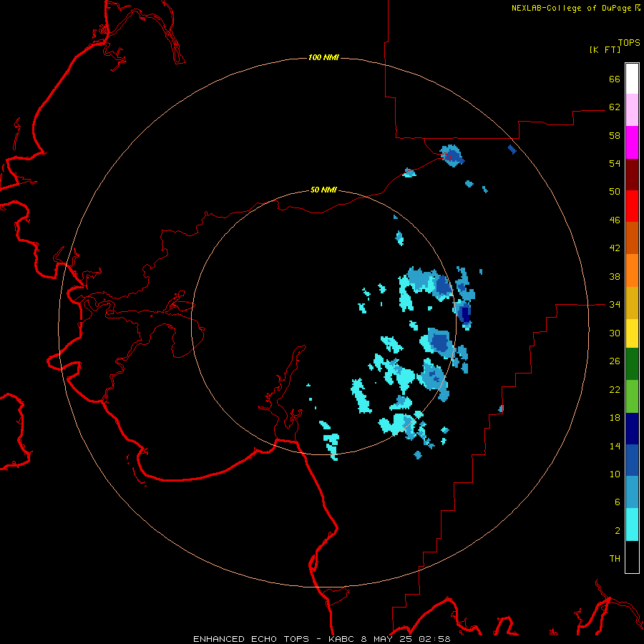The width and height of the screenshot is (644, 644).
Task: Pick the orange legend swatch near 38
Action: (x=632, y=270)
